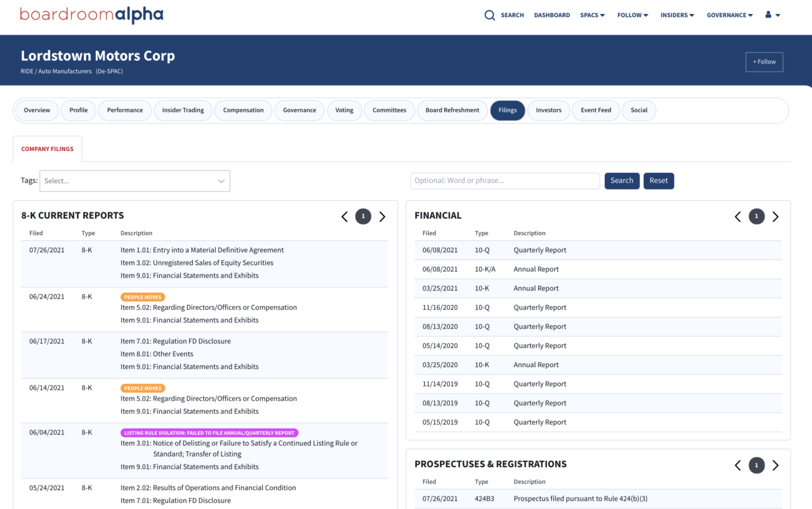The height and width of the screenshot is (509, 812).
Task: Click the Reset button
Action: click(x=658, y=181)
